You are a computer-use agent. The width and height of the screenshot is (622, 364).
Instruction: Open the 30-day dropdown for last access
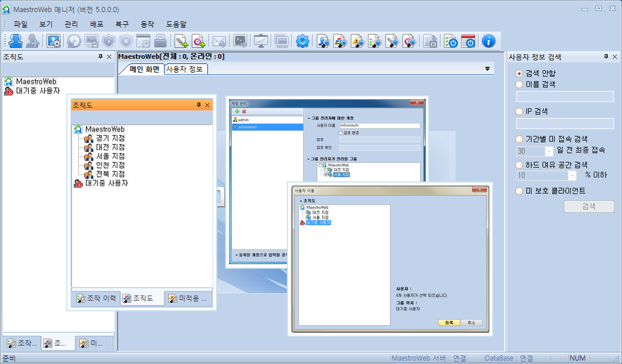pyautogui.click(x=548, y=151)
